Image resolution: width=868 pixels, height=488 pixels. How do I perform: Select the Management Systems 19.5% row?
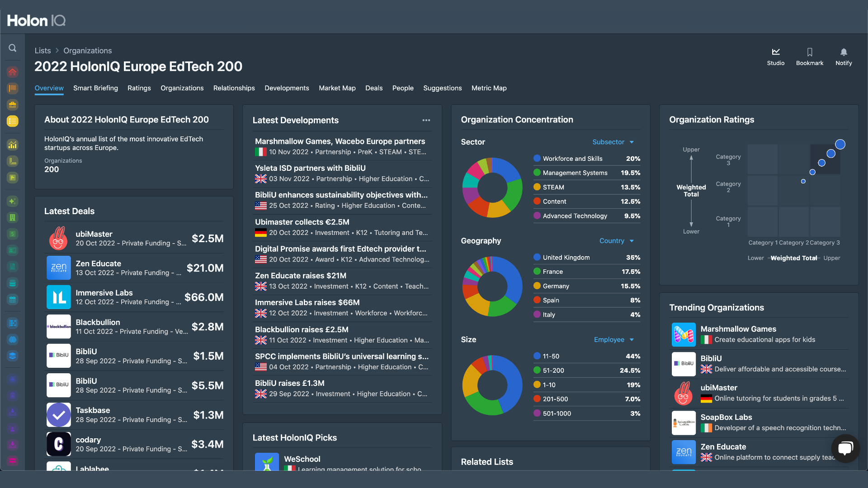coord(587,173)
